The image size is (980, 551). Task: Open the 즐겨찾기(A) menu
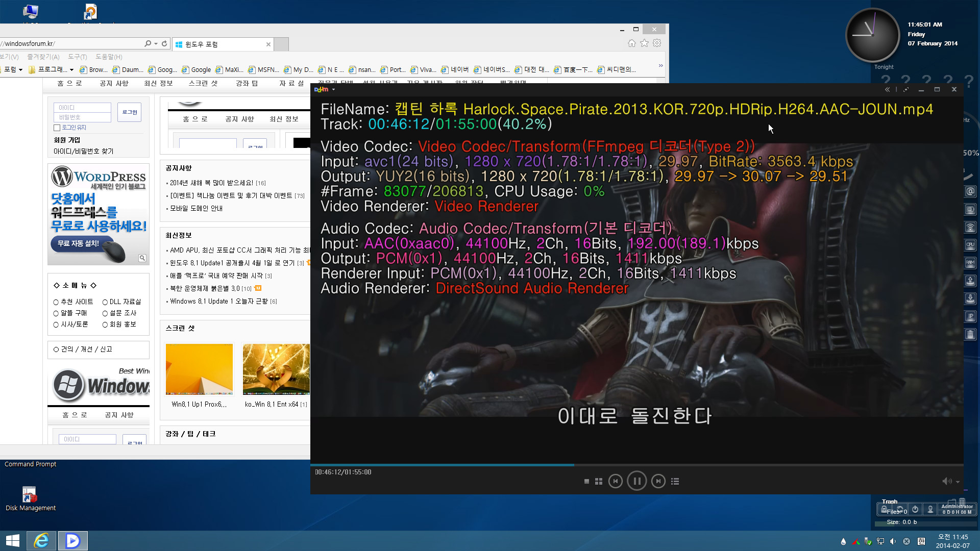(x=43, y=57)
